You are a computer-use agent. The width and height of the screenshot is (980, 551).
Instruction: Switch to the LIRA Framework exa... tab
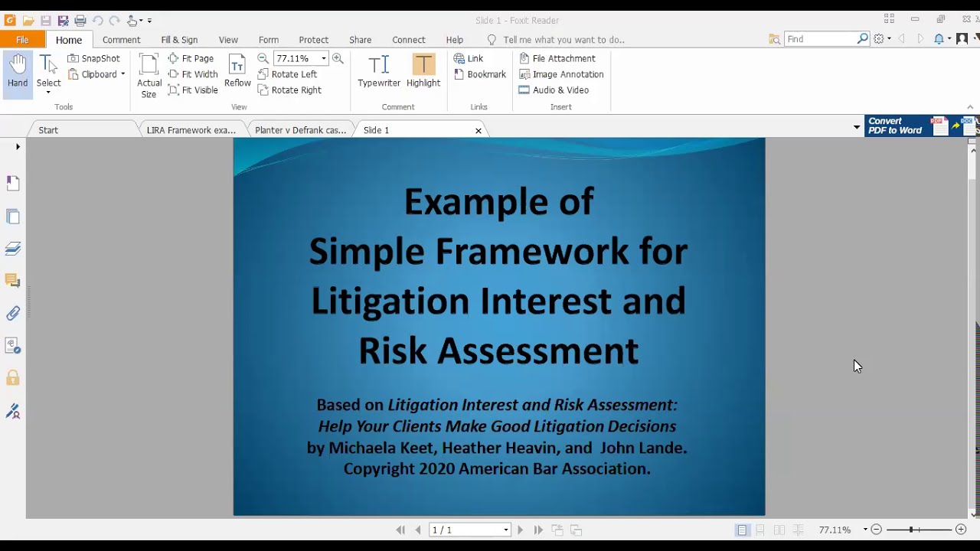[191, 130]
